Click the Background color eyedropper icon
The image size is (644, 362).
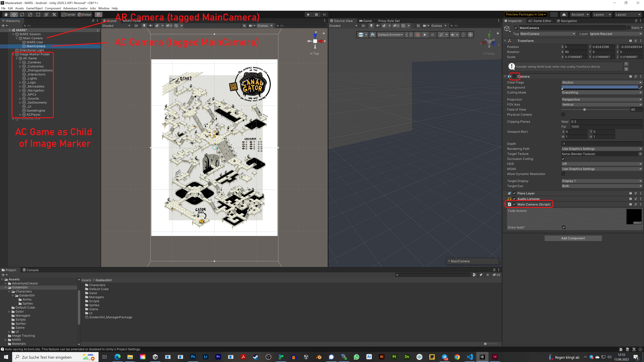coord(640,87)
